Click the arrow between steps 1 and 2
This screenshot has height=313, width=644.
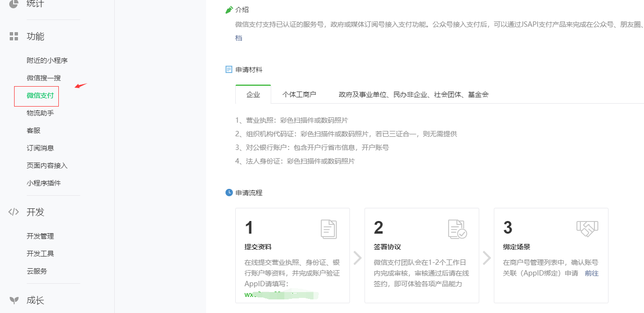(x=357, y=258)
